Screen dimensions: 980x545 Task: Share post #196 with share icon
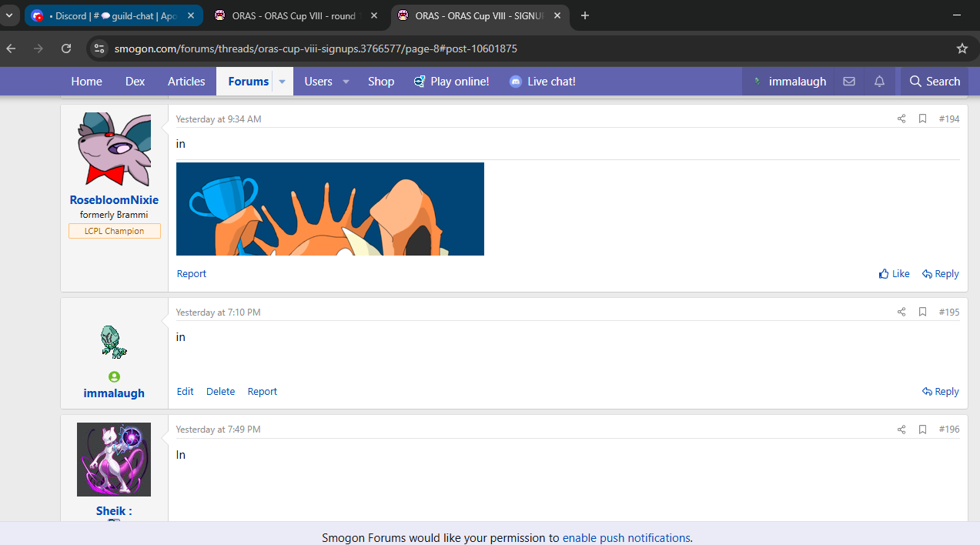(x=901, y=429)
